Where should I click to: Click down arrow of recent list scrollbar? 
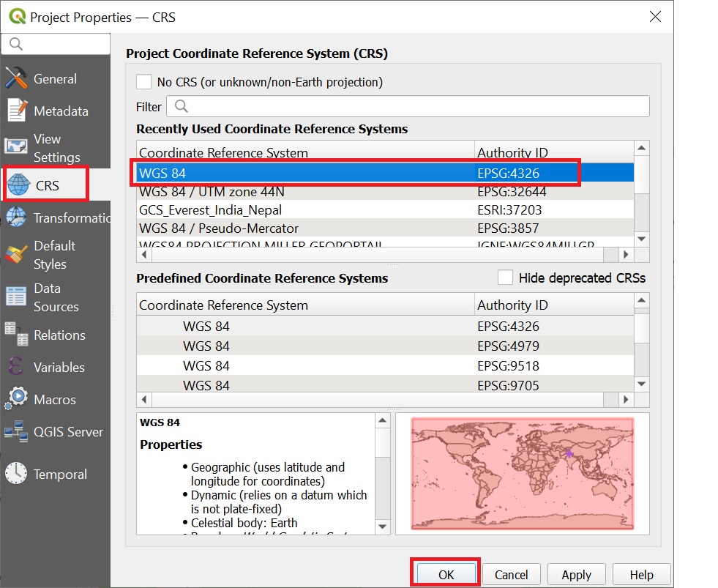pyautogui.click(x=642, y=239)
